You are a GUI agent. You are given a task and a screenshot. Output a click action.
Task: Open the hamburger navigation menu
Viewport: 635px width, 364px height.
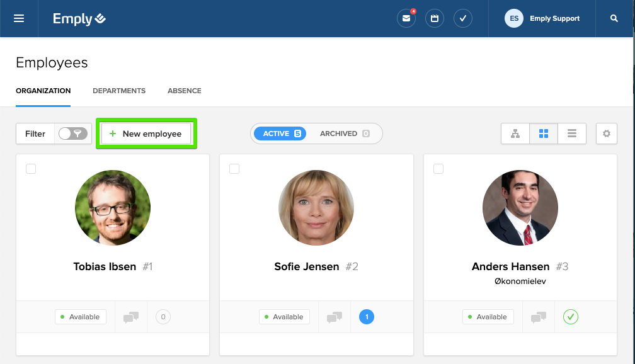click(19, 18)
